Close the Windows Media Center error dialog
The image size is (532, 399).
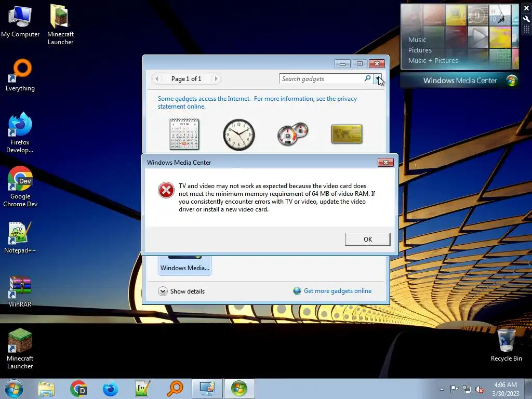tap(385, 162)
